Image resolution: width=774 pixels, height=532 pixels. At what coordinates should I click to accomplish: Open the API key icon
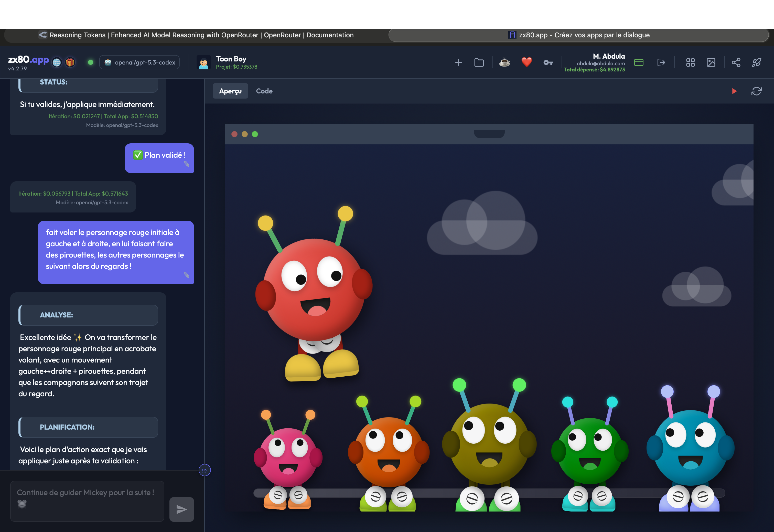[x=548, y=62]
